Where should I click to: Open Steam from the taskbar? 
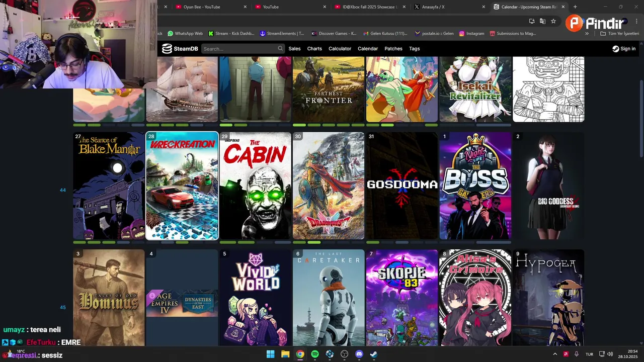[x=374, y=354]
